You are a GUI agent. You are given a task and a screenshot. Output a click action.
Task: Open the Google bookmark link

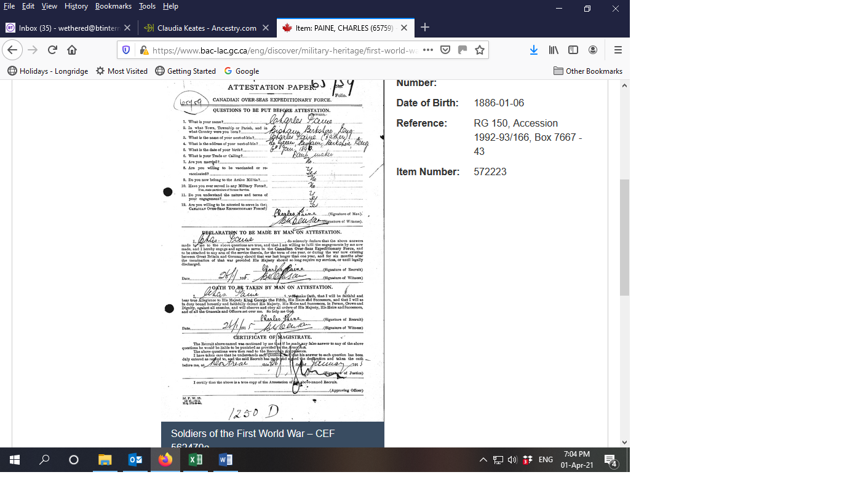242,71
